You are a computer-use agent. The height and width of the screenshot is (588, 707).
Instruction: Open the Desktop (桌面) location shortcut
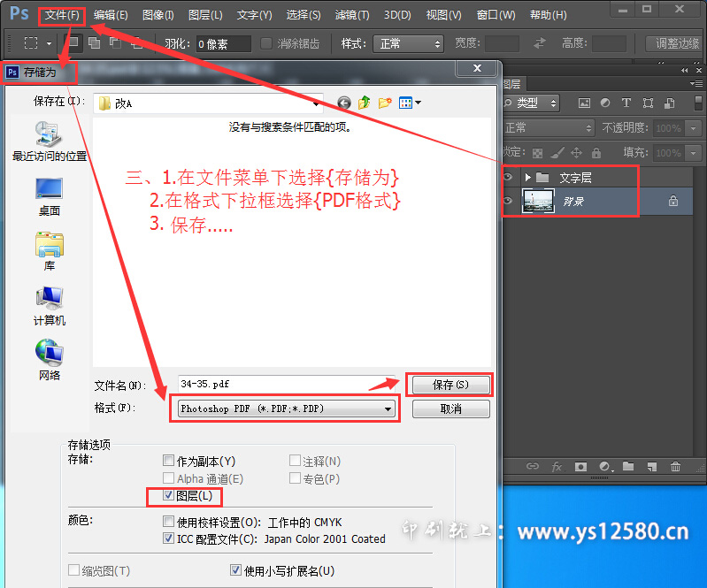coord(49,196)
